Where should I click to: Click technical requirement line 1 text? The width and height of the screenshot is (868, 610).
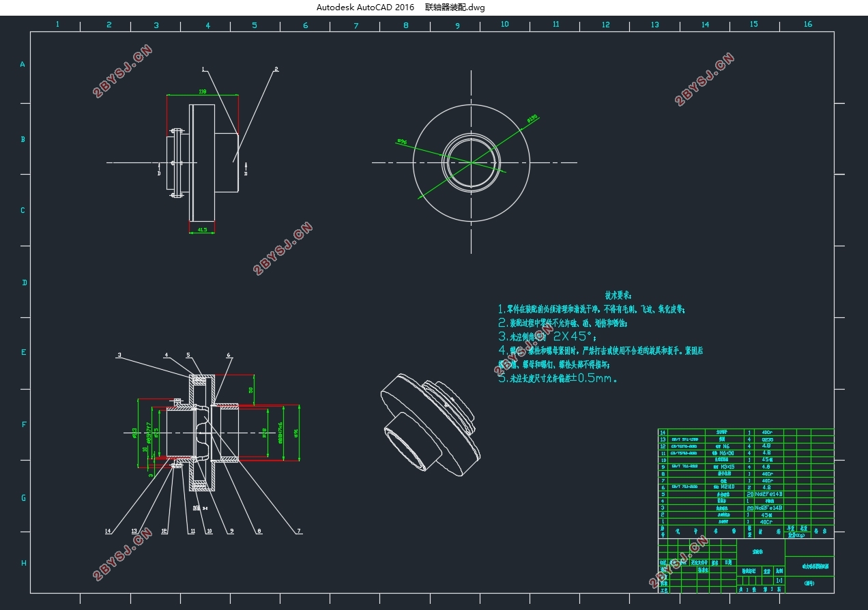(591, 309)
